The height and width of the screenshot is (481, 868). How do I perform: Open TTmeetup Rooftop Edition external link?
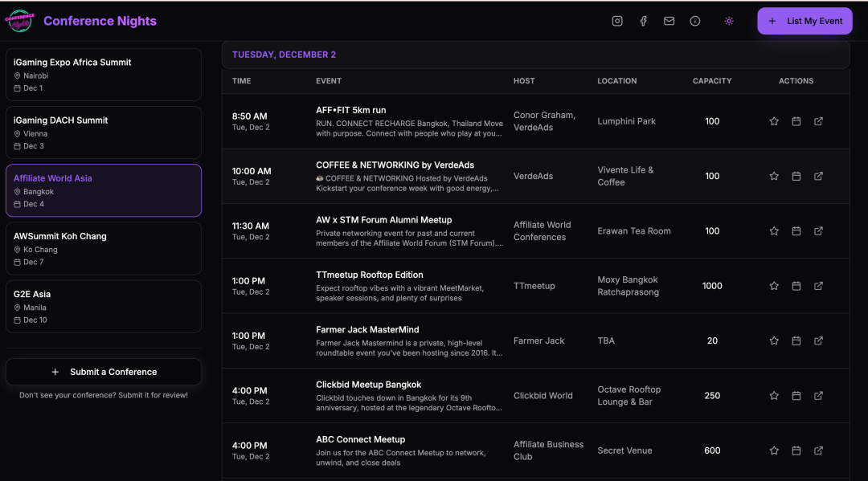(x=818, y=286)
